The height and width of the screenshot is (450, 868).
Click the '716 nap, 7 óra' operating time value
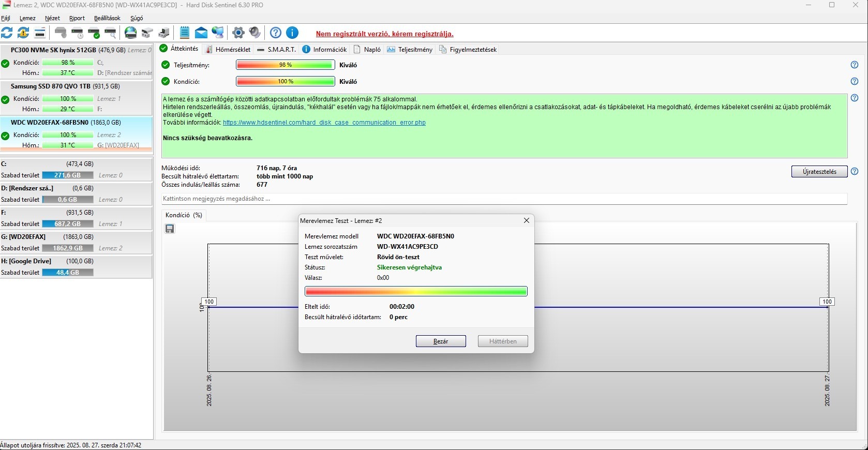point(277,168)
